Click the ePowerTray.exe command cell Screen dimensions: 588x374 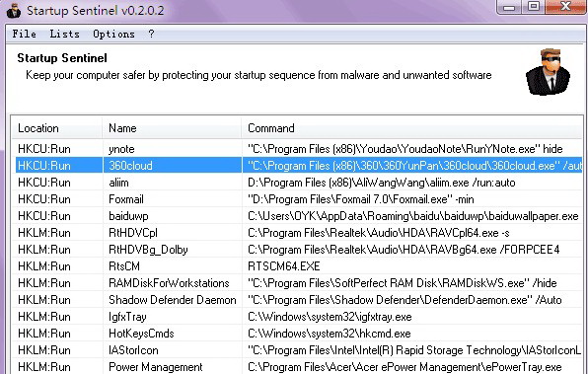(404, 367)
